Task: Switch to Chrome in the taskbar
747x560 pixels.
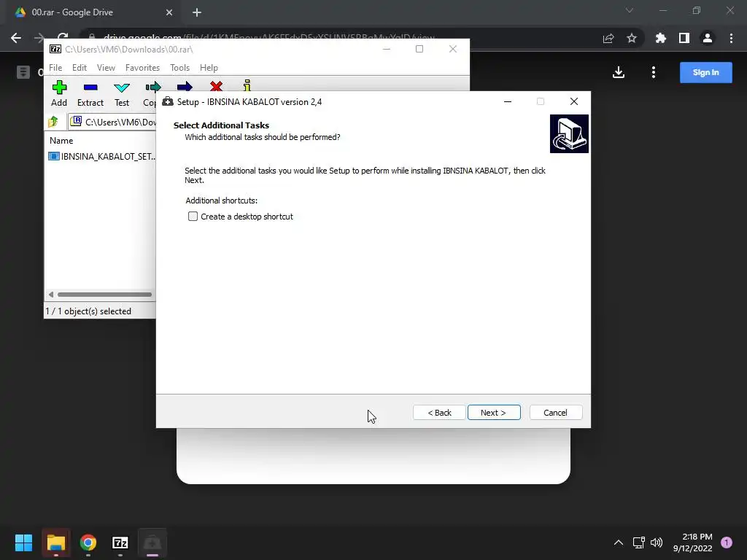Action: point(88,542)
